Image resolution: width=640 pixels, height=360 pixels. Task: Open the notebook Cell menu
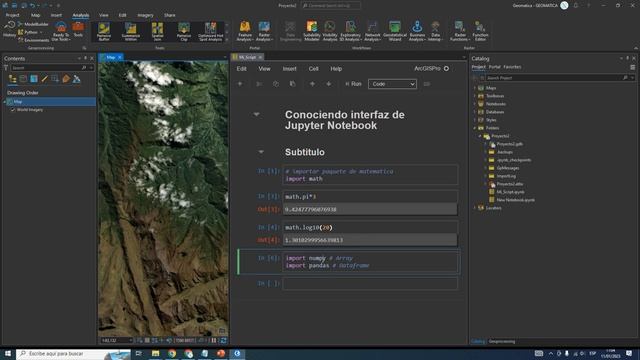coord(313,69)
